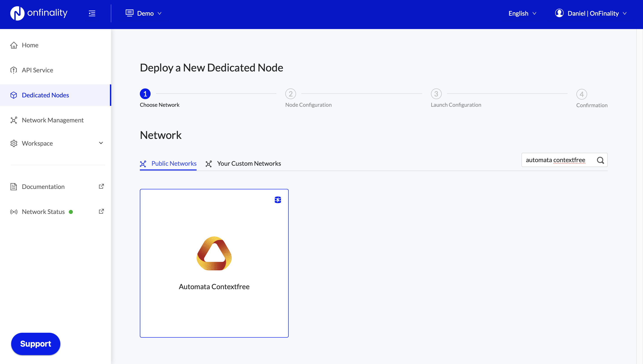Expand the Workspace menu chevron
The height and width of the screenshot is (364, 643).
pyautogui.click(x=101, y=143)
